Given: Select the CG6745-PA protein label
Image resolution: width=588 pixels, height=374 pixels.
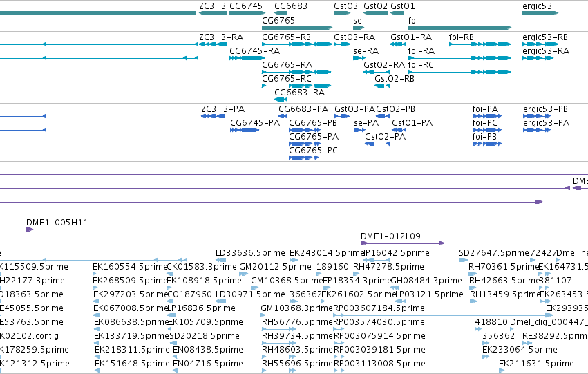Looking at the screenshot, I should coord(255,123).
